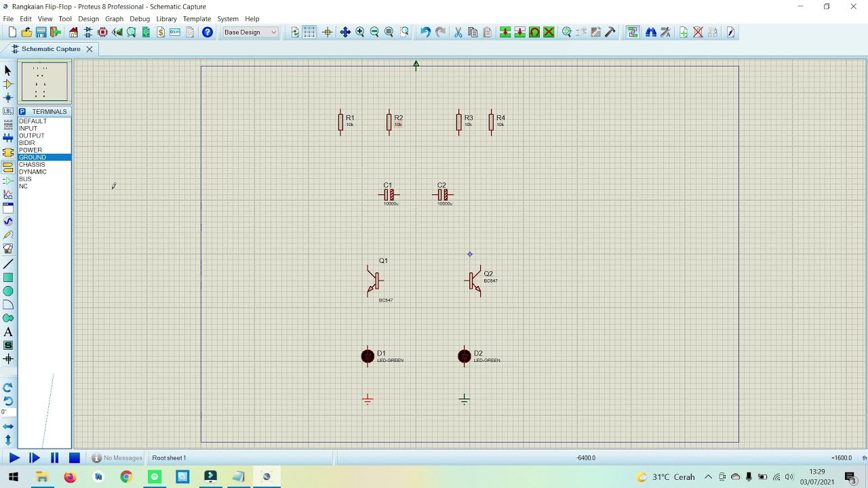Open decompose hammer tool icon

click(610, 33)
